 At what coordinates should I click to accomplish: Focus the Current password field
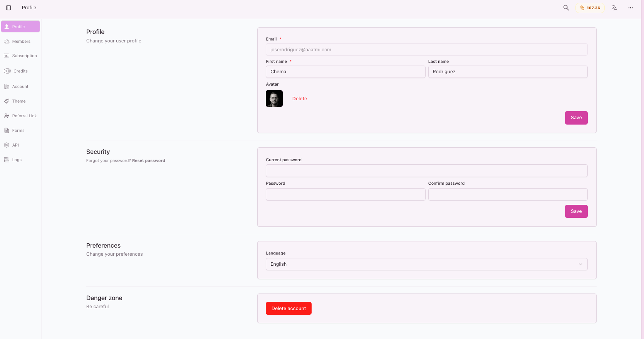click(x=426, y=171)
